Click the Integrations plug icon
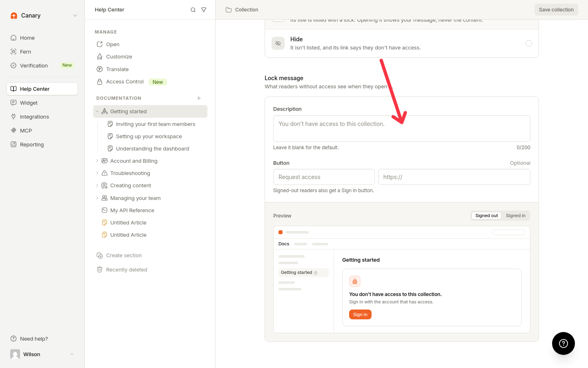The width and height of the screenshot is (588, 368). tap(13, 117)
